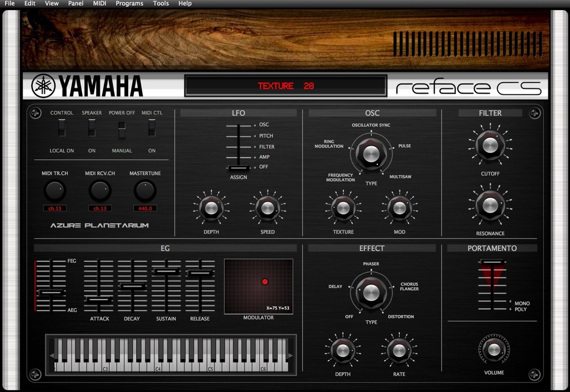The height and width of the screenshot is (392, 570).
Task: Click the MIDI RCV.CH value ch.13
Action: (100, 208)
